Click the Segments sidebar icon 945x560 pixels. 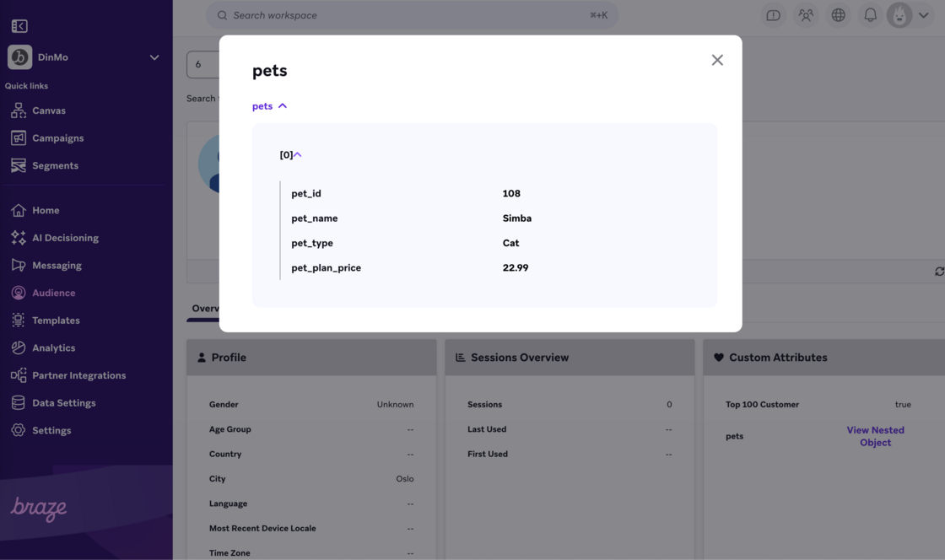19,166
